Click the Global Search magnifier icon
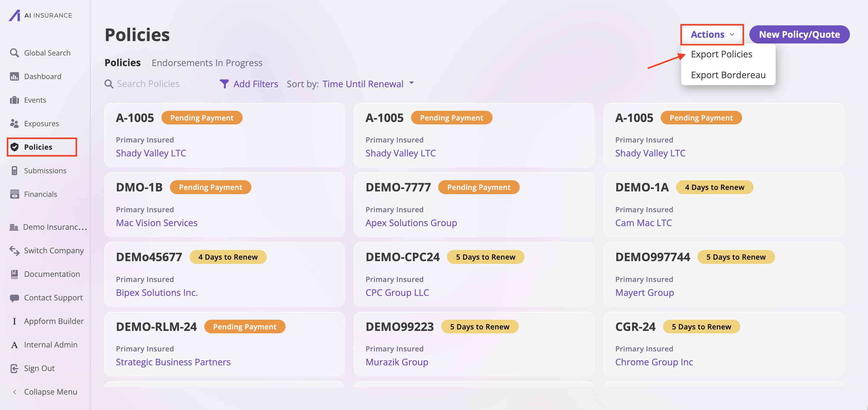 (14, 53)
